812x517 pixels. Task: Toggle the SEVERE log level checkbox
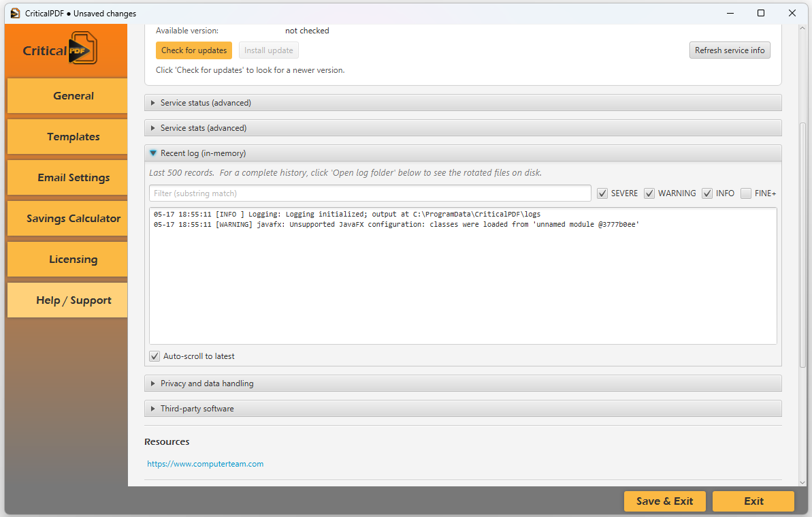[602, 193]
